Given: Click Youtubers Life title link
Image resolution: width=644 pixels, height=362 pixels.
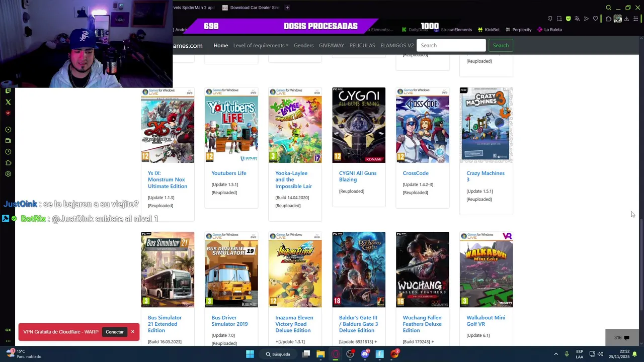Looking at the screenshot, I should 229,173.
